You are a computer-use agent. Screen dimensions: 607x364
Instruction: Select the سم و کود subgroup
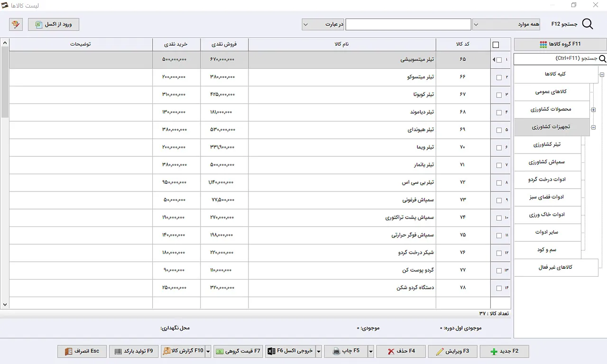[x=548, y=250]
